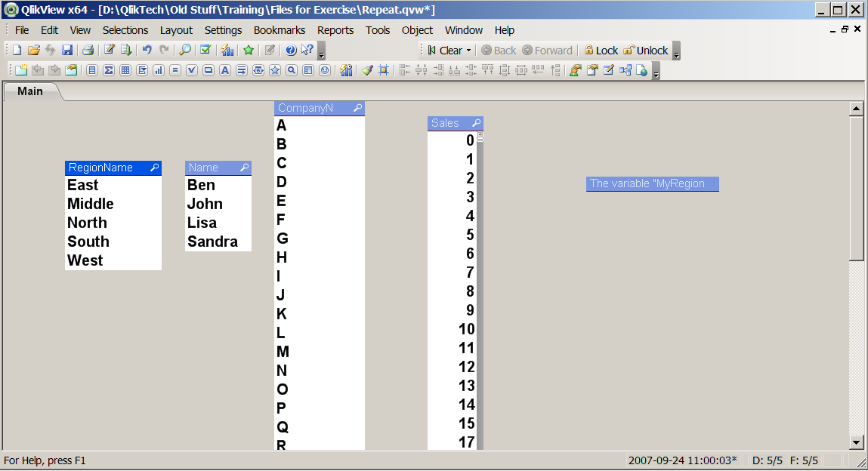
Task: Click the main window scroll down arrow
Action: [857, 442]
